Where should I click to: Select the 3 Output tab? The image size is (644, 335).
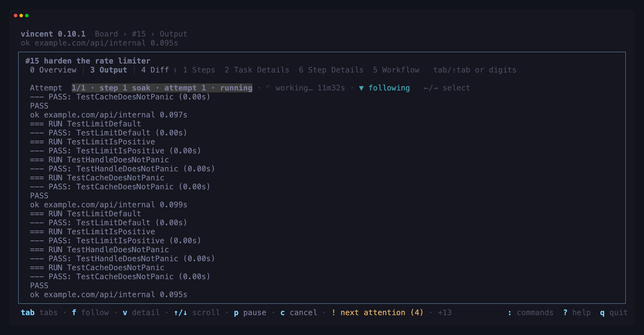[108, 70]
